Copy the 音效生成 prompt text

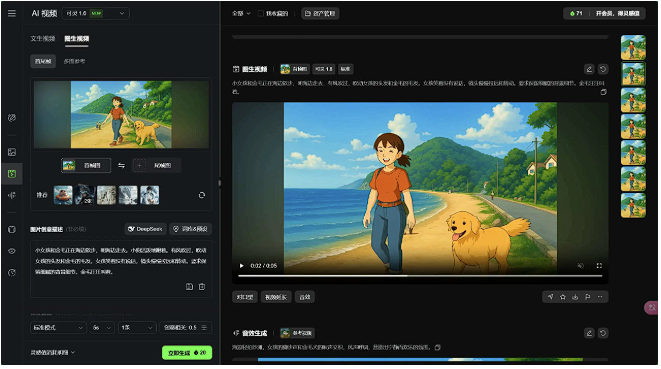438,347
